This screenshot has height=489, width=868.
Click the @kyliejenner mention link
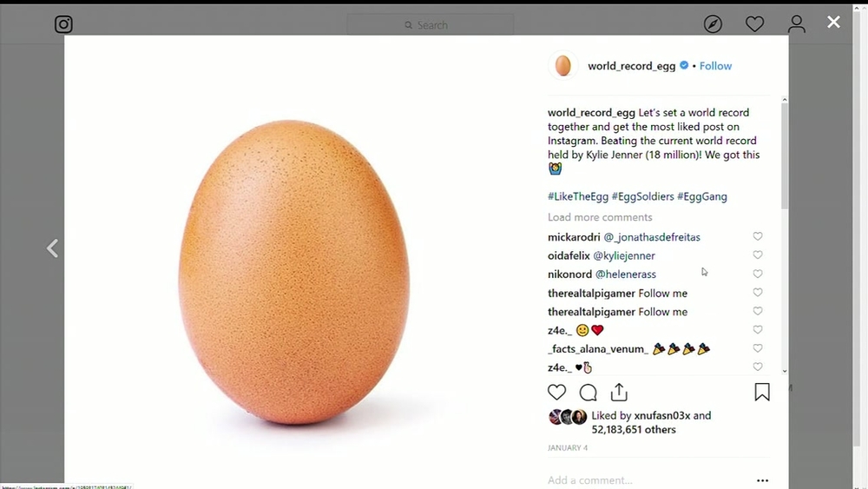(x=624, y=256)
